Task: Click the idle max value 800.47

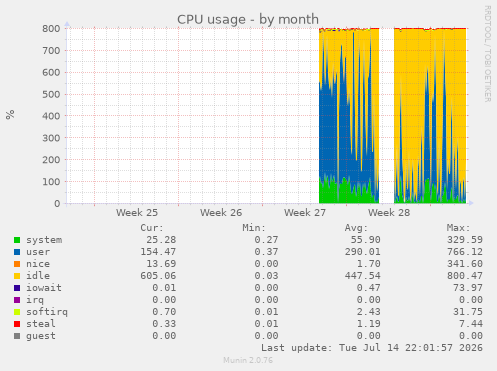Action: (x=465, y=276)
